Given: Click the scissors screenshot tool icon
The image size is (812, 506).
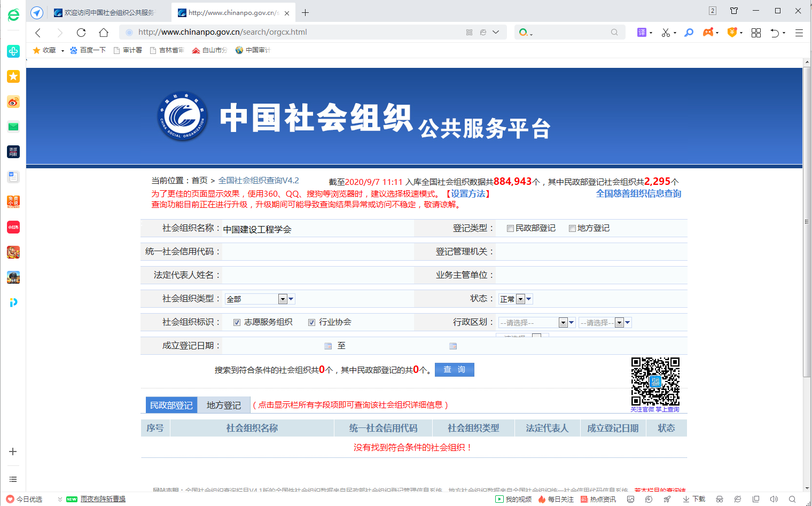Looking at the screenshot, I should coord(666,33).
